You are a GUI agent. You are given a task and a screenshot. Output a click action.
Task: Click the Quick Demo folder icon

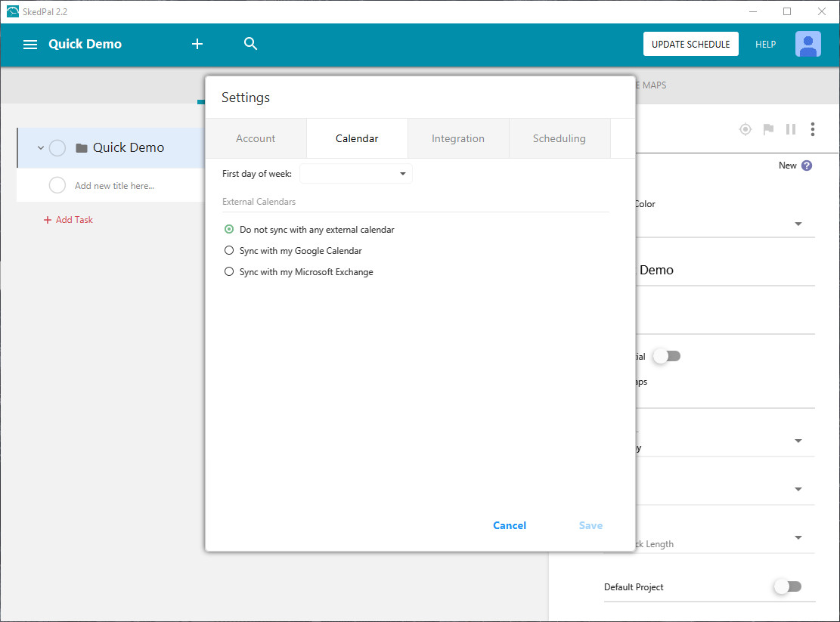pos(82,147)
